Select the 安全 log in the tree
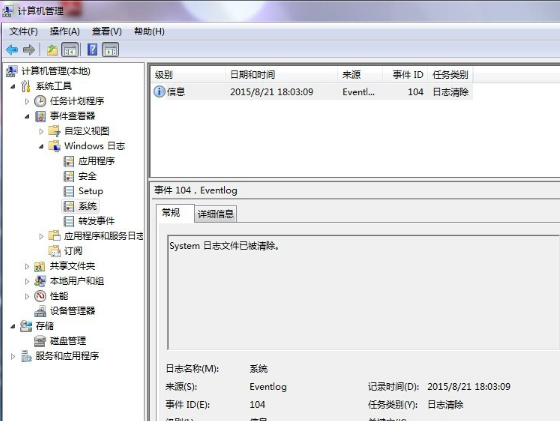The height and width of the screenshot is (421, 560). (87, 176)
